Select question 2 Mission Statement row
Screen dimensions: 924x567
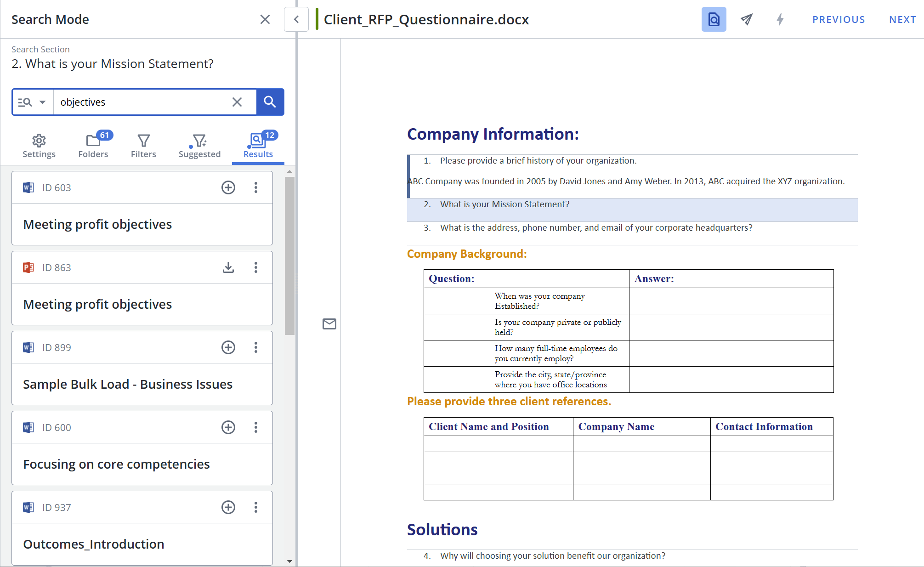tap(632, 210)
